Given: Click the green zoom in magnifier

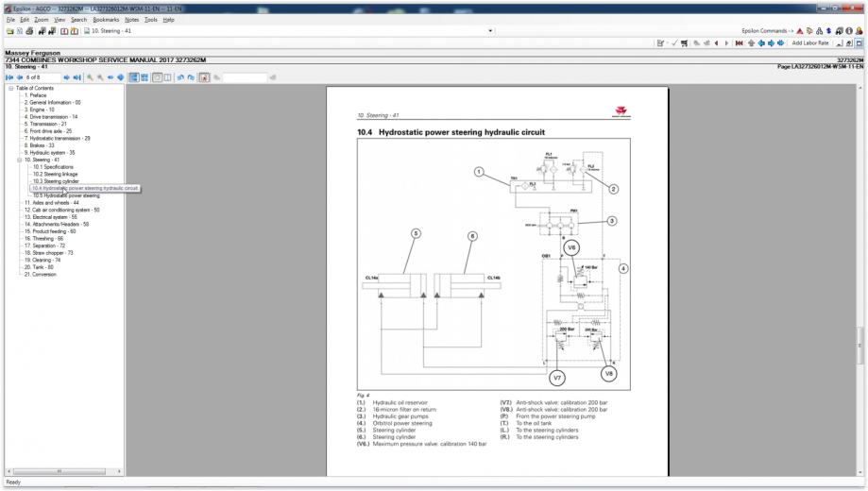Looking at the screenshot, I should (x=91, y=77).
